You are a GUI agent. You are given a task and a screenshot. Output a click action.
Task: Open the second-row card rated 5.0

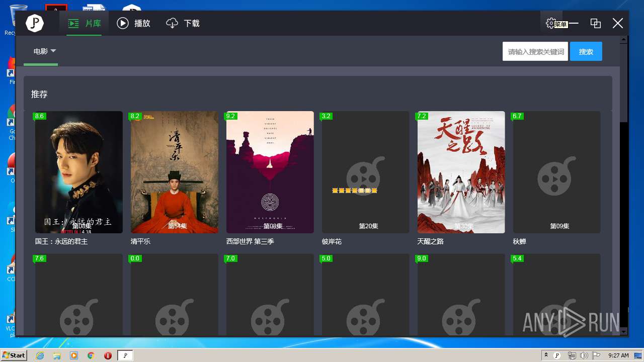click(366, 295)
